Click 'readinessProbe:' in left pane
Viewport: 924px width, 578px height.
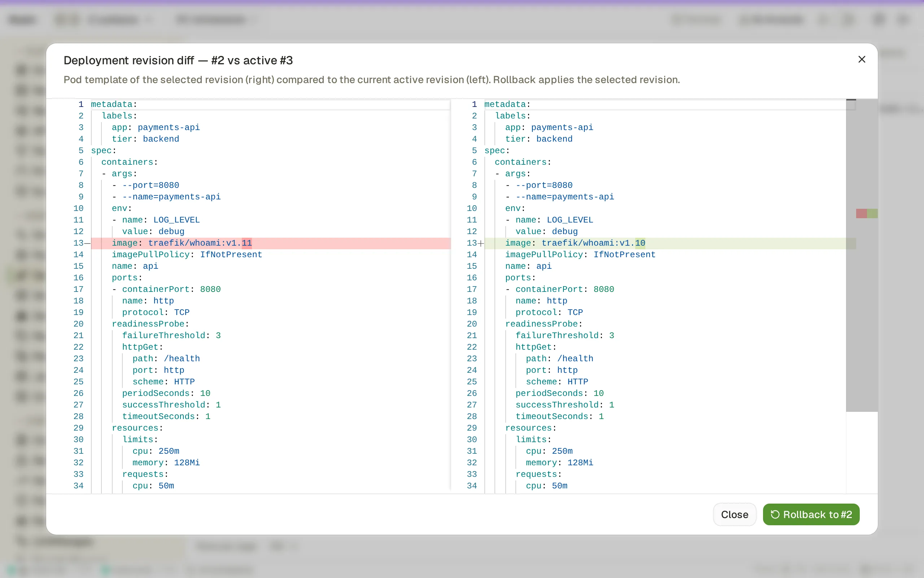(x=151, y=324)
